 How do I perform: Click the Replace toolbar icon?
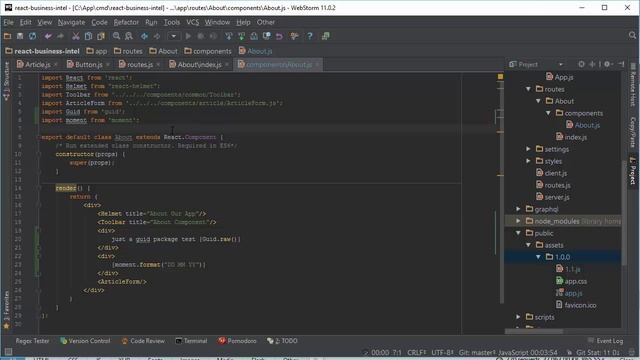pyautogui.click(x=129, y=36)
